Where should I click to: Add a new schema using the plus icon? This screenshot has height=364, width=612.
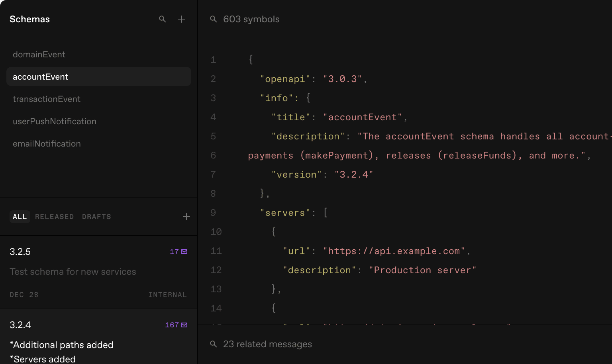(x=182, y=19)
